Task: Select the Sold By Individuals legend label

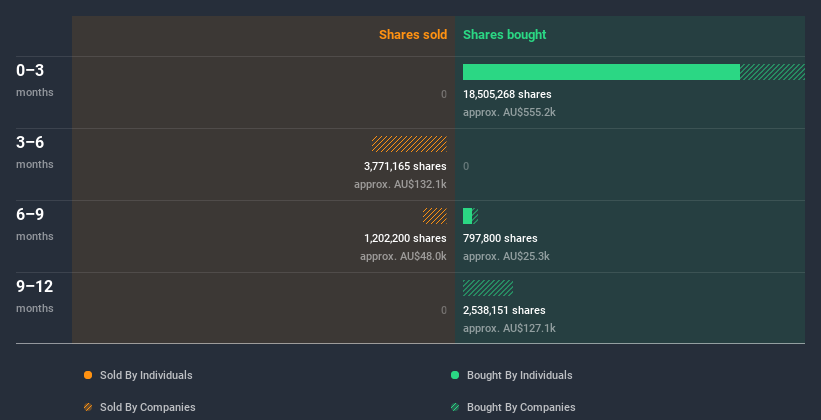Action: pyautogui.click(x=146, y=375)
